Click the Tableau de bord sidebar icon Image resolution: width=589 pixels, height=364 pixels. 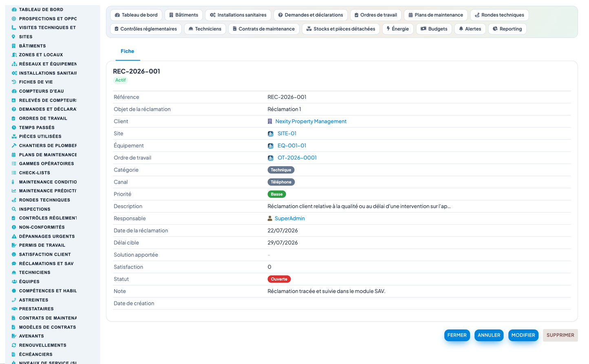[14, 9]
